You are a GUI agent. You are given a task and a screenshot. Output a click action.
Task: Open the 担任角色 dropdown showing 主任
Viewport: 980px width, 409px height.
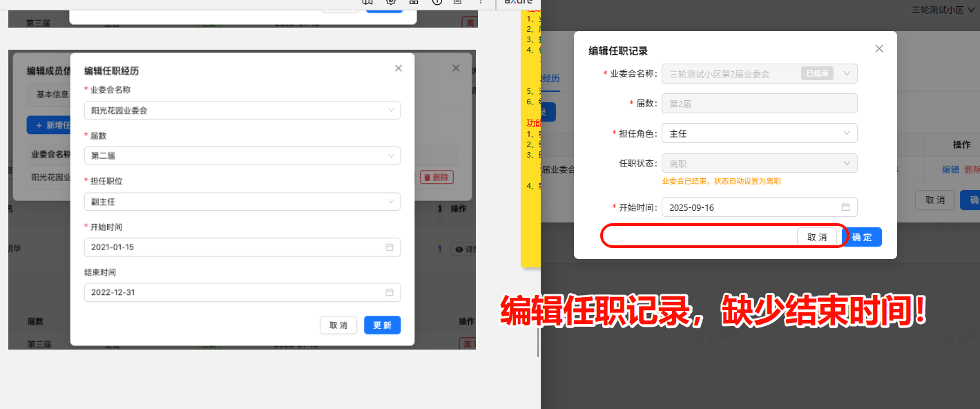click(x=759, y=133)
